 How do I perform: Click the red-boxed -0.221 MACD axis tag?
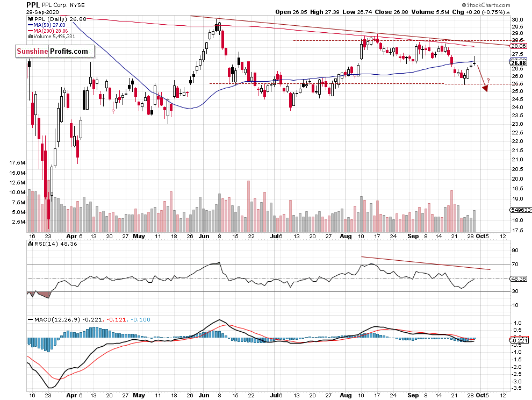519,340
